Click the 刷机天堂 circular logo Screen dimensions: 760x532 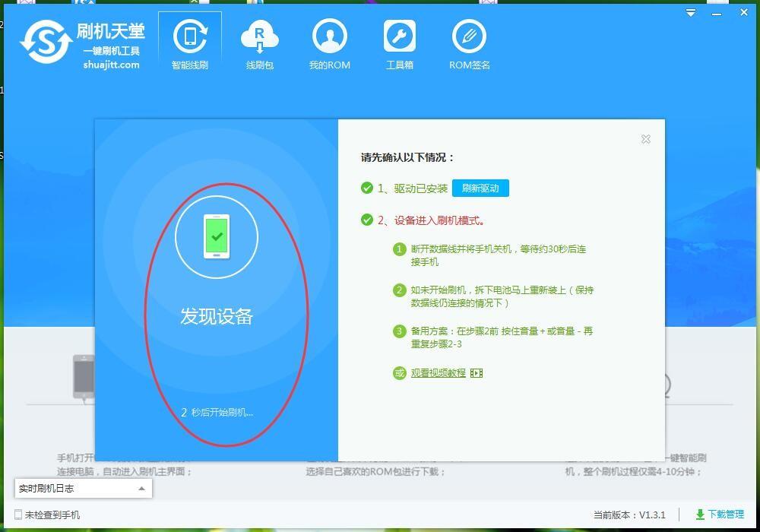click(x=46, y=42)
